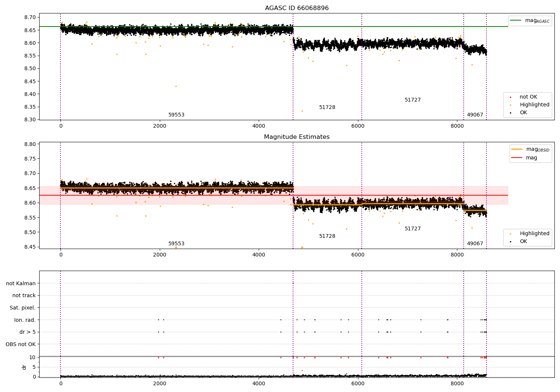The width and height of the screenshot is (560, 392).
Task: Select the 10 y-axis tick in the bottom plot
Action: 32,358
